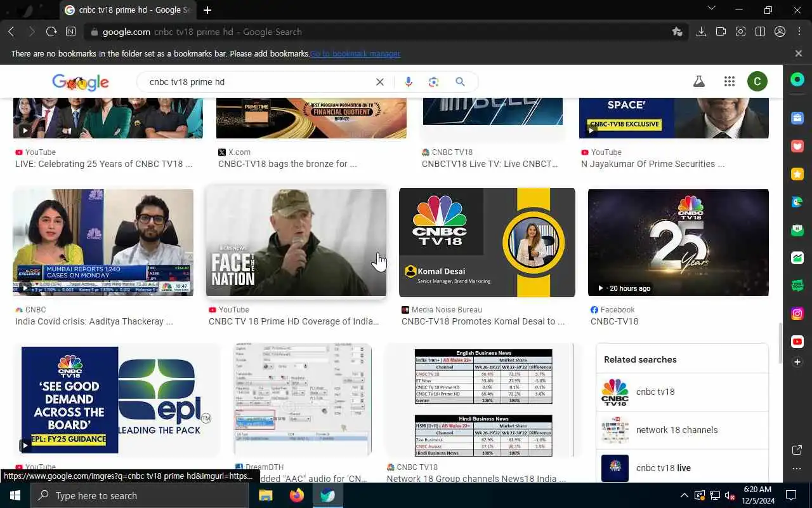This screenshot has width=812, height=508.
Task: Start voice search with microphone icon
Action: click(x=408, y=82)
